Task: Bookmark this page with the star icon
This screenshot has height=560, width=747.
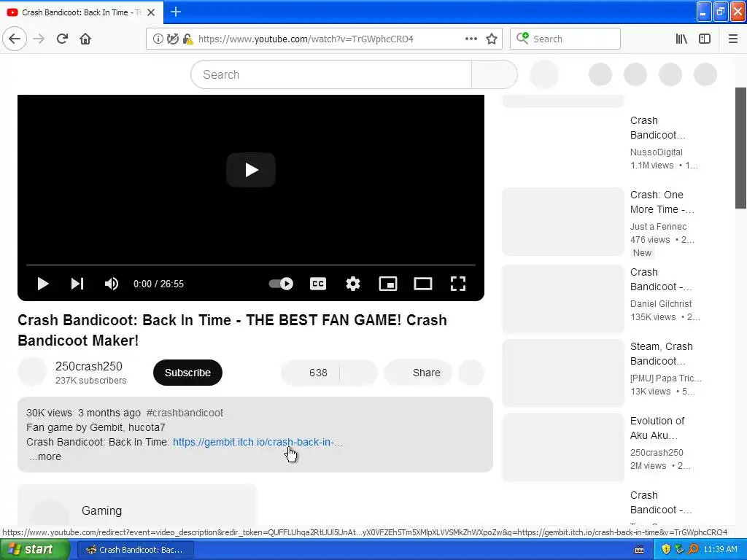Action: pyautogui.click(x=492, y=39)
